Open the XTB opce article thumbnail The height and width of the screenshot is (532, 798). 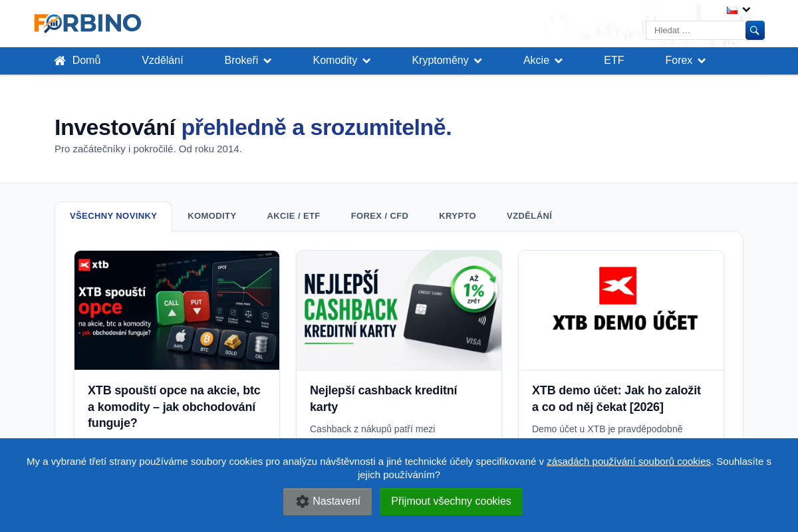(x=177, y=310)
